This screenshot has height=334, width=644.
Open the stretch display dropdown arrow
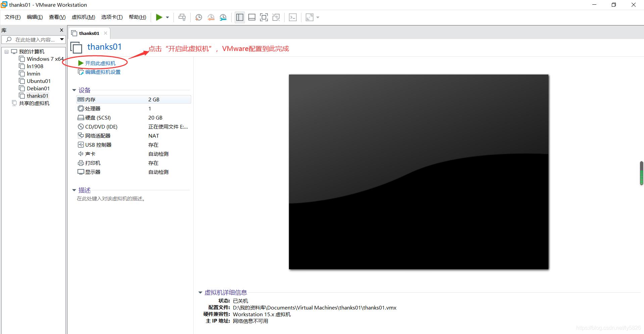click(x=318, y=17)
